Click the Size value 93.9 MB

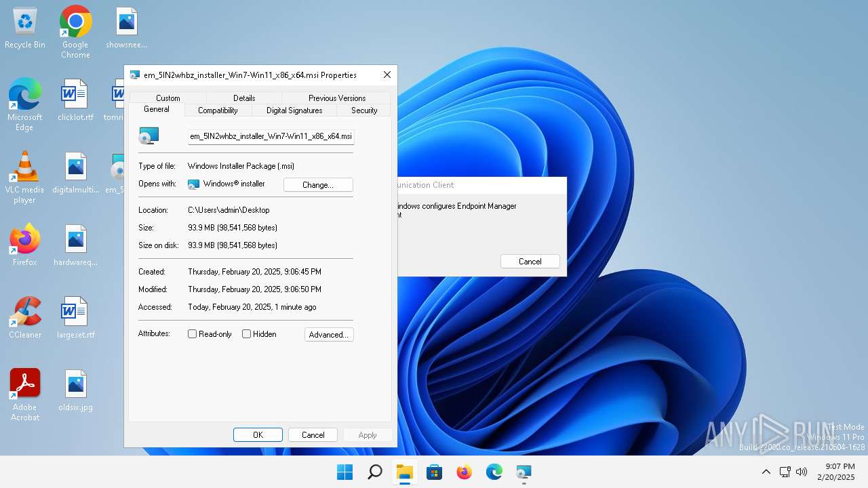[233, 228]
